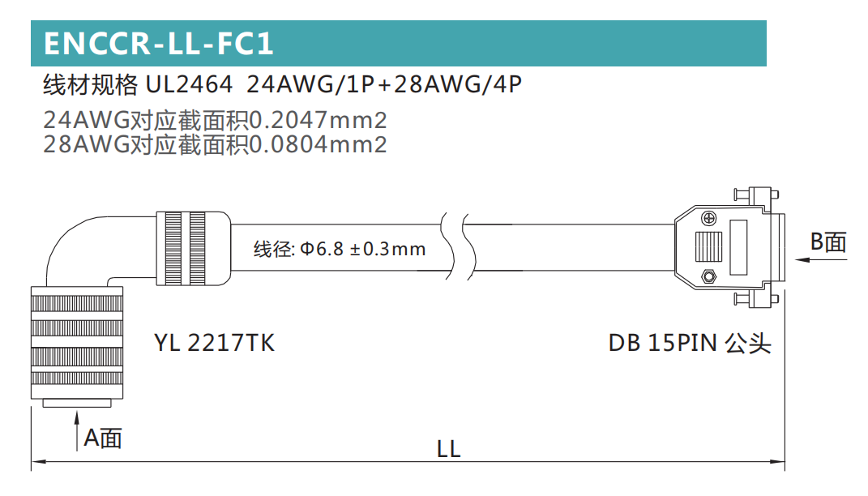Click the lower thumbscrew on DB connector
The height and width of the screenshot is (496, 868).
756,300
